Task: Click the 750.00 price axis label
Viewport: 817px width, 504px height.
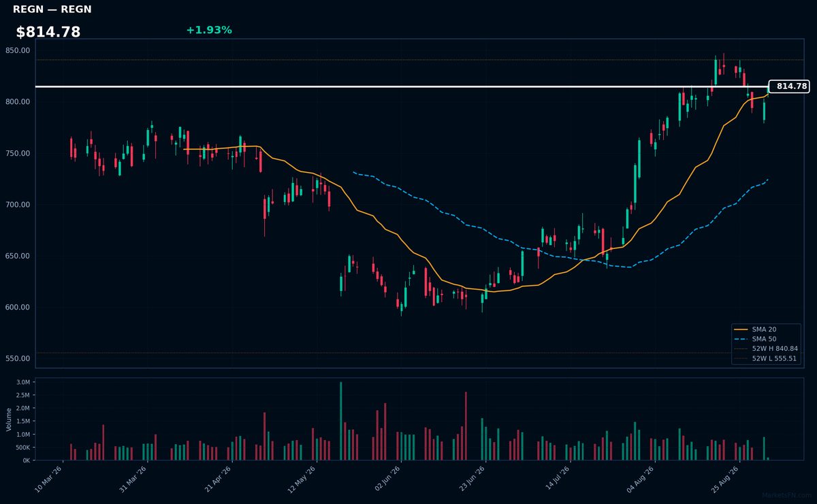Action: (x=17, y=153)
